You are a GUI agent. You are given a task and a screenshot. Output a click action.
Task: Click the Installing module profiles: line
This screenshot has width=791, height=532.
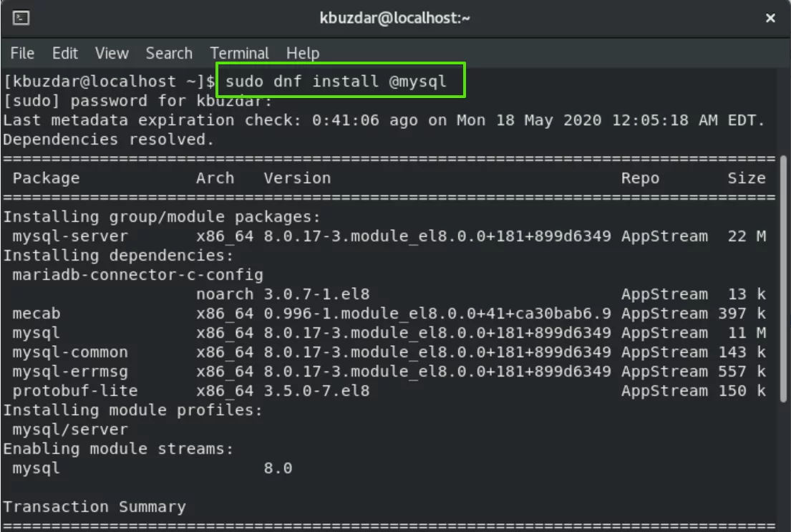(x=133, y=410)
